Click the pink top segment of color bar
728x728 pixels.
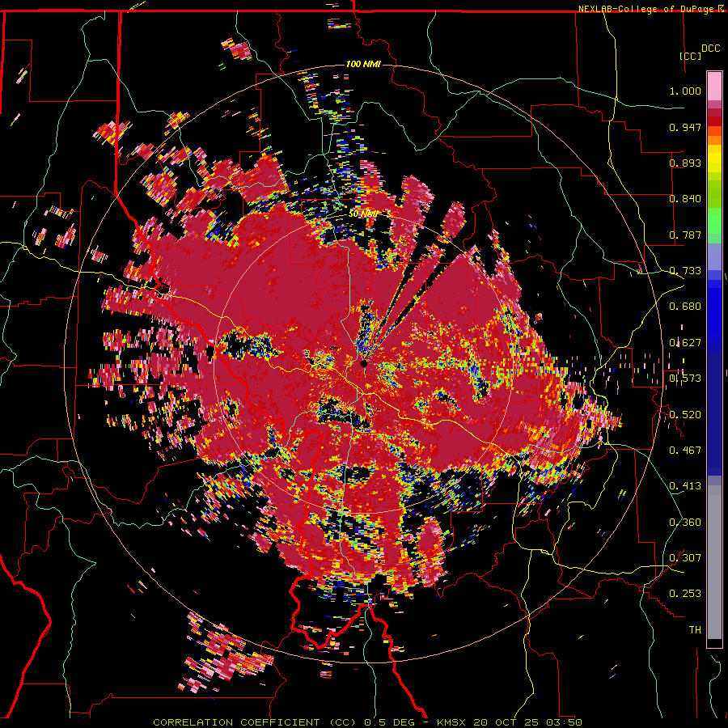[x=714, y=86]
